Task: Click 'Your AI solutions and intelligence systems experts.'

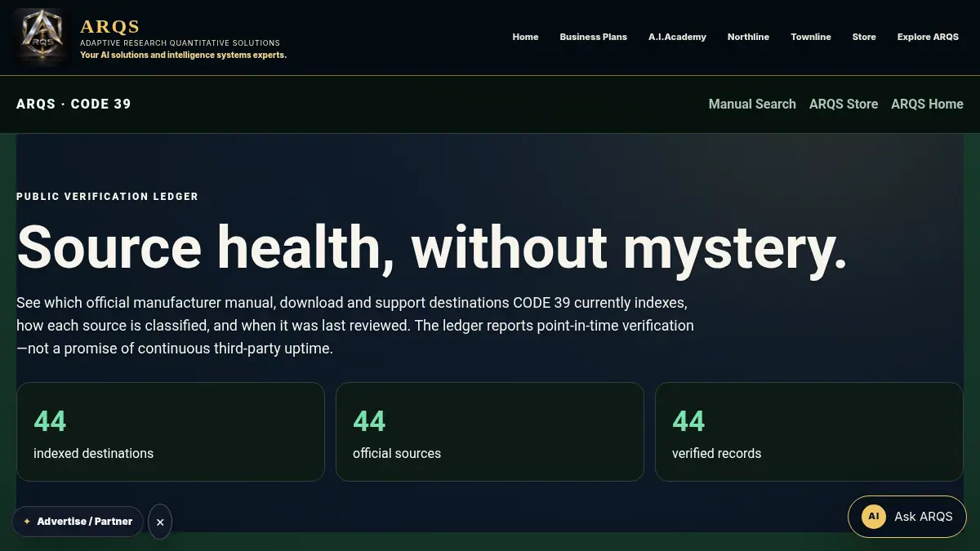Action: coord(183,56)
